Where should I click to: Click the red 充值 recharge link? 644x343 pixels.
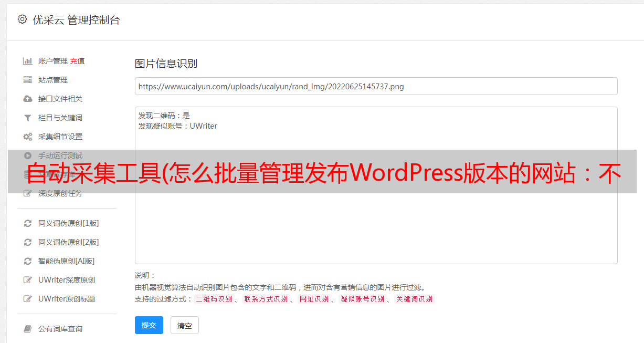point(77,61)
